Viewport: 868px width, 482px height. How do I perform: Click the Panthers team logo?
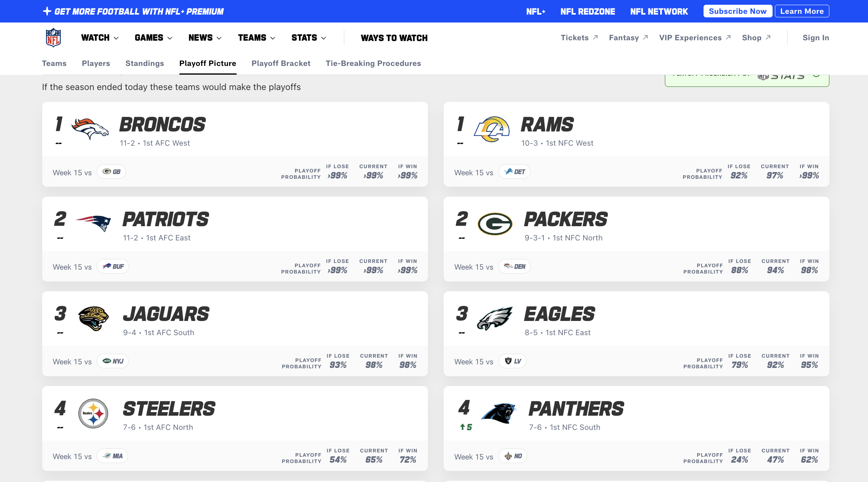coord(499,413)
